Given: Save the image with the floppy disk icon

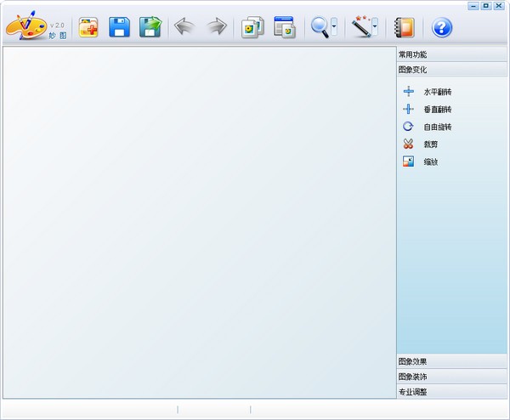Looking at the screenshot, I should coord(119,28).
